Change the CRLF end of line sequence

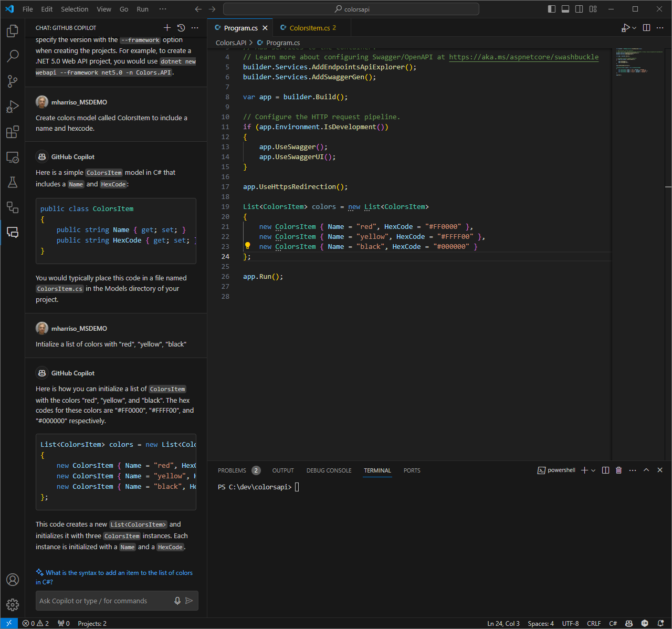[x=594, y=623]
